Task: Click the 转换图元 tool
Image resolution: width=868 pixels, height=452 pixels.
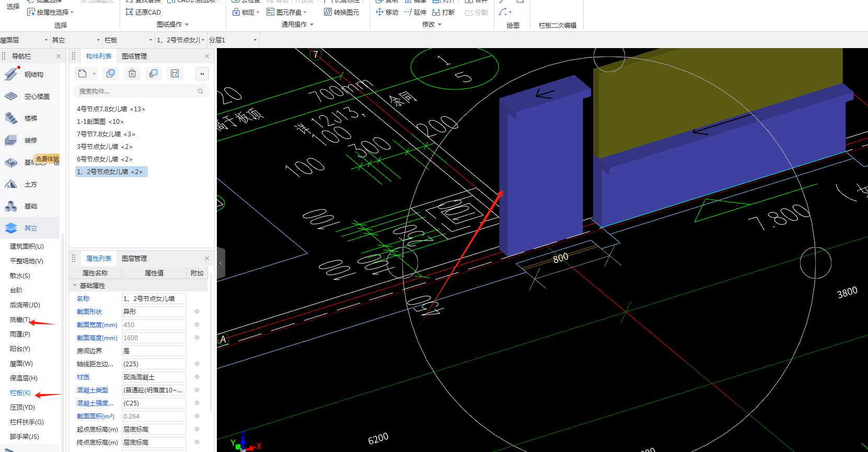Action: pyautogui.click(x=342, y=12)
